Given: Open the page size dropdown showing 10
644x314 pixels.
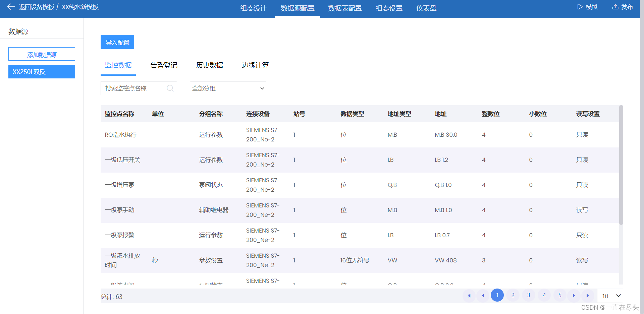Looking at the screenshot, I should [610, 296].
